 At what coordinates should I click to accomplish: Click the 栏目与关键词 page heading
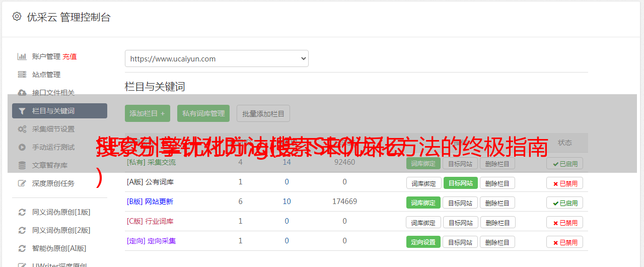pyautogui.click(x=155, y=87)
